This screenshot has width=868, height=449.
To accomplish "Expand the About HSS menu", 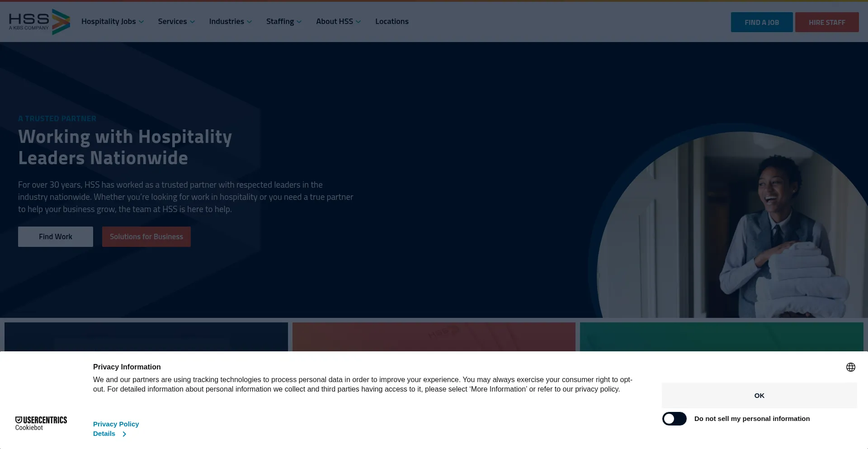I will [338, 21].
